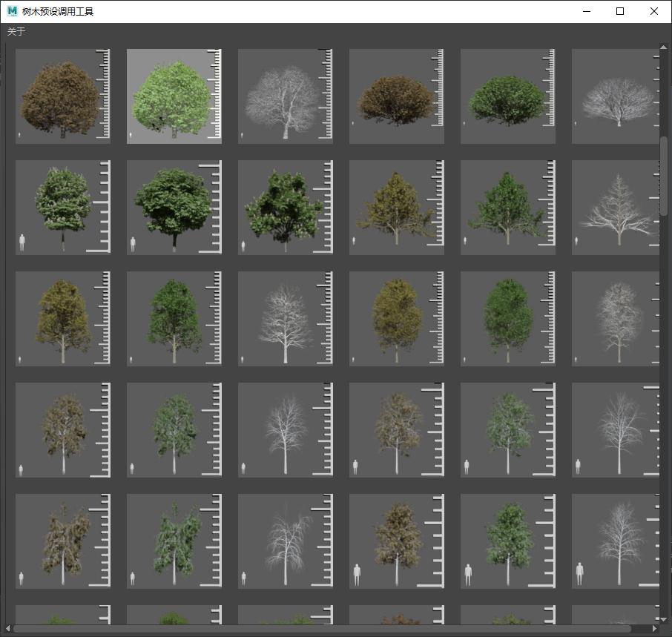Click the Maya app icon in the title bar
The width and height of the screenshot is (672, 637).
12,11
